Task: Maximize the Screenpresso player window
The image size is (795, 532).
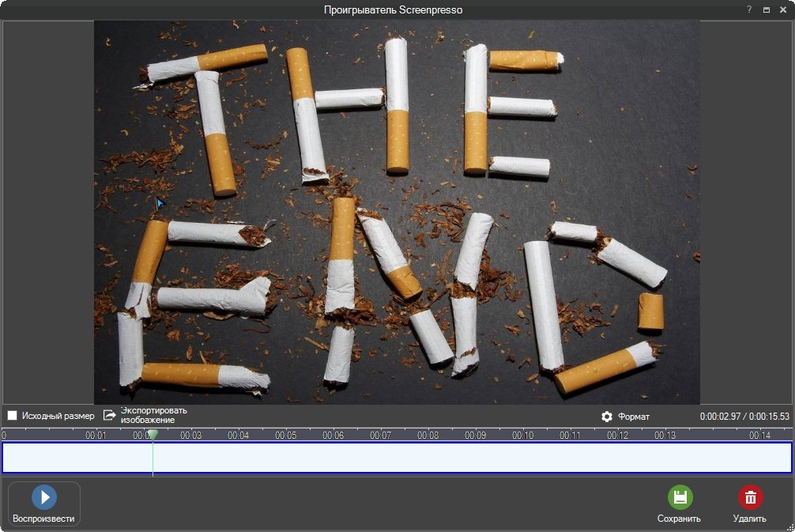Action: (x=766, y=9)
